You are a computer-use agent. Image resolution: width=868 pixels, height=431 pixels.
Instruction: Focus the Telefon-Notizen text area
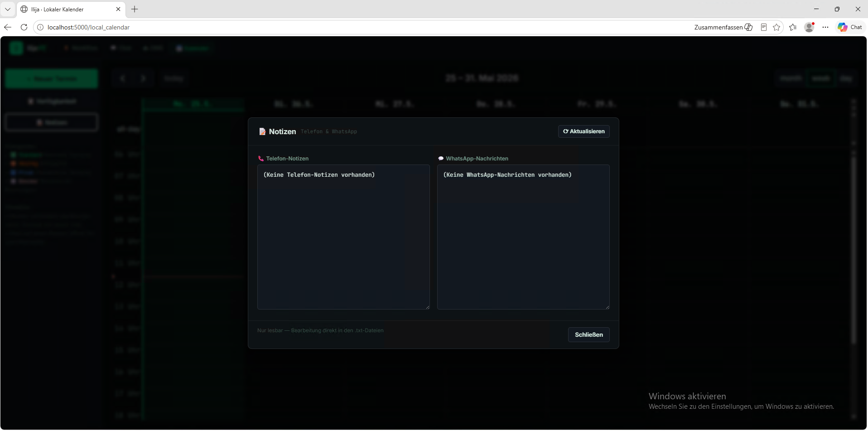(343, 237)
